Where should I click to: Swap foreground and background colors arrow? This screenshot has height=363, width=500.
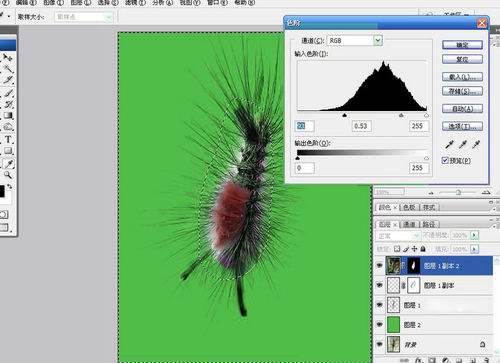(10, 187)
